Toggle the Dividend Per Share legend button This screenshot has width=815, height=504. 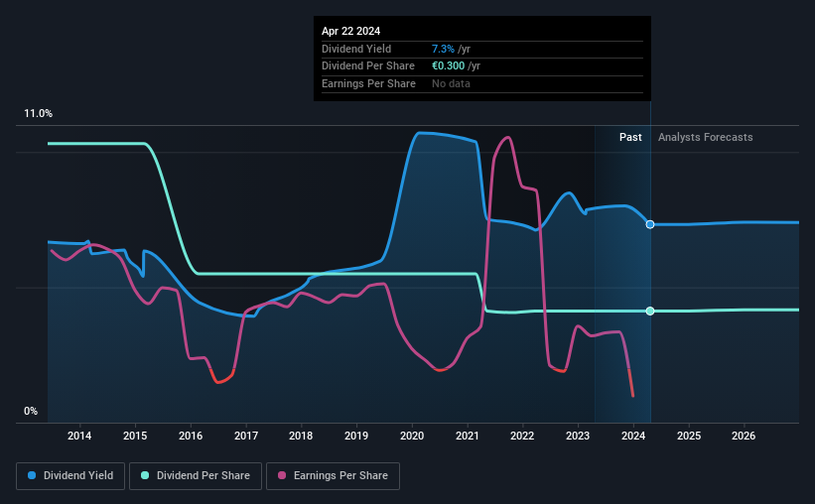pos(196,476)
